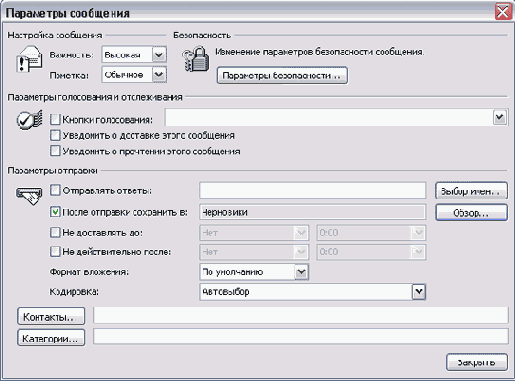The image size is (515, 381).
Task: Close the Параметры сообщения dialog with X
Action: 503,11
